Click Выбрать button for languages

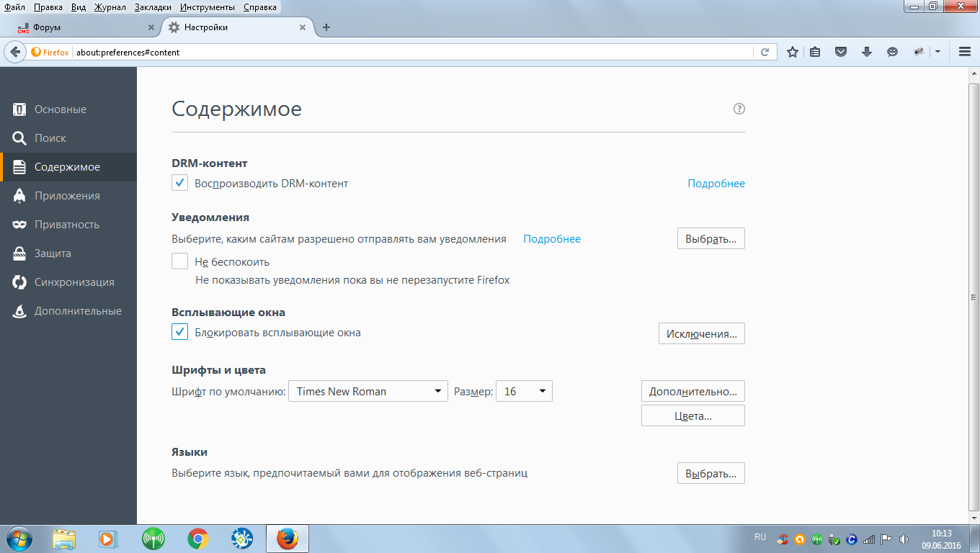click(711, 473)
